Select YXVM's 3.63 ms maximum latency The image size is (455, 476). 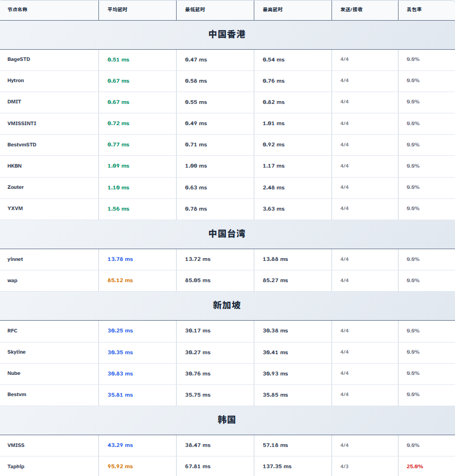pos(273,209)
